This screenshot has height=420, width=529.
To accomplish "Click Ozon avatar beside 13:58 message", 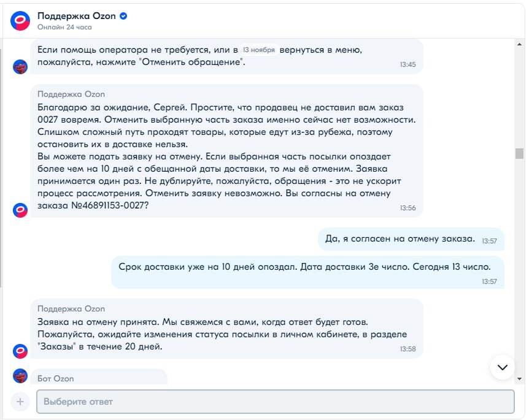I will (20, 351).
